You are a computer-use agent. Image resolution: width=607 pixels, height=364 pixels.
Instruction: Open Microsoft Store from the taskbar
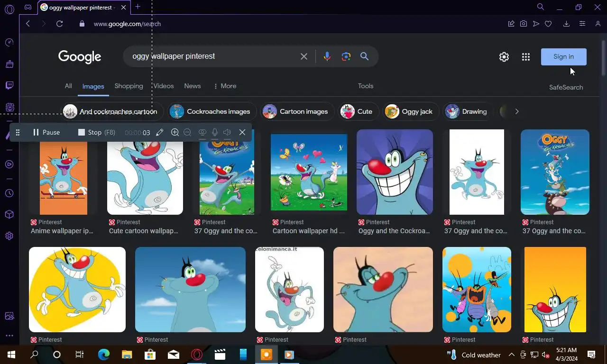click(150, 355)
